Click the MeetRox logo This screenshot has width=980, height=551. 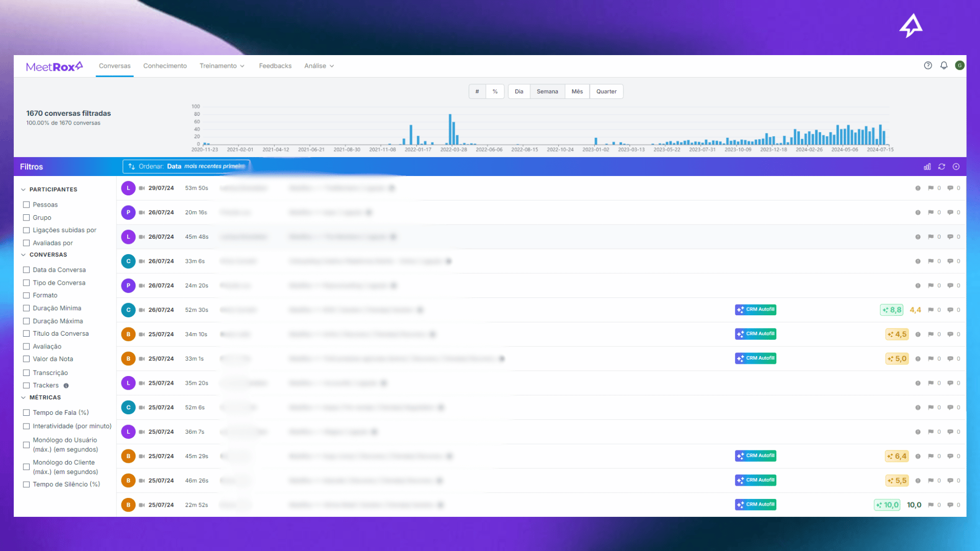pyautogui.click(x=55, y=66)
